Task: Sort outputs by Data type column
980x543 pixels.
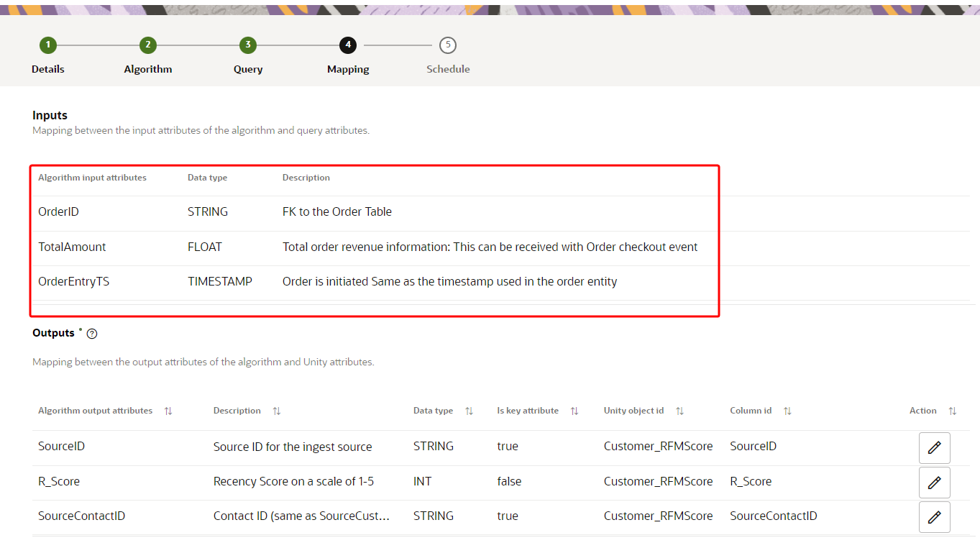Action: point(469,411)
